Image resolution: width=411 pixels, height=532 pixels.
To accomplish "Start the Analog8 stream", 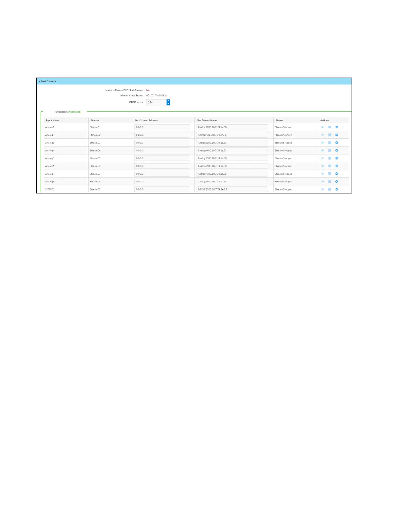I will coord(323,182).
